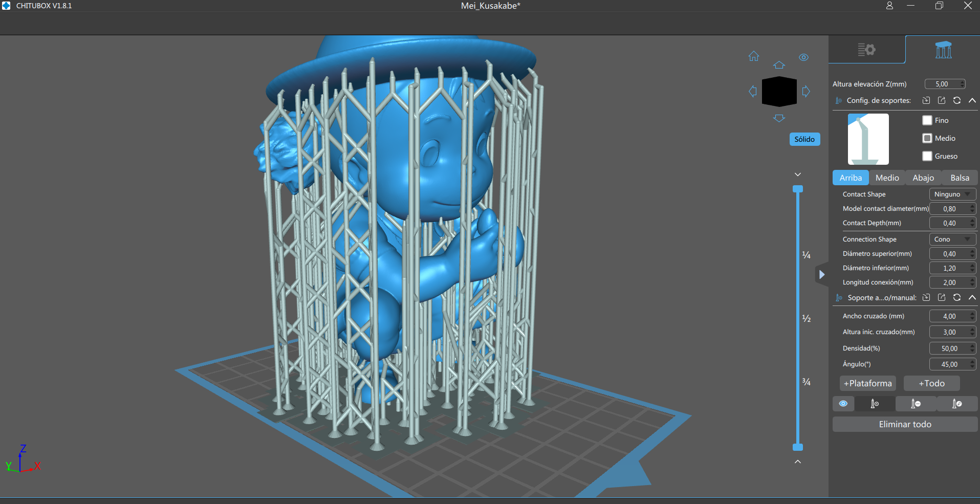Viewport: 980px width, 504px height.
Task: Click Altura inic. cruzado field 3,00
Action: (x=952, y=332)
